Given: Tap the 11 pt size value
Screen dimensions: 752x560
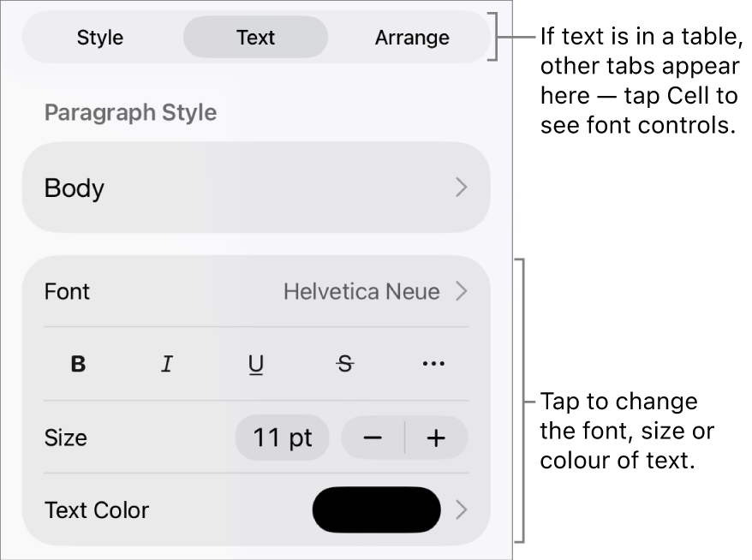Looking at the screenshot, I should 282,438.
